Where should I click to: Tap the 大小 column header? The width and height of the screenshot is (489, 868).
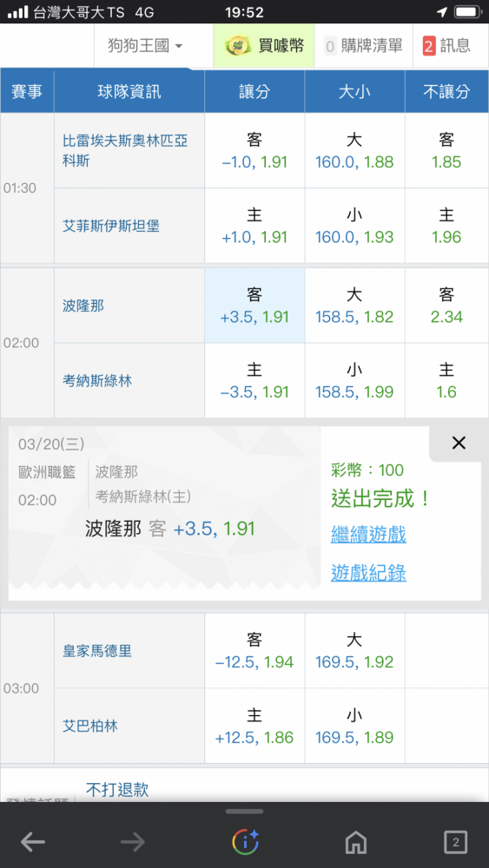(x=354, y=91)
